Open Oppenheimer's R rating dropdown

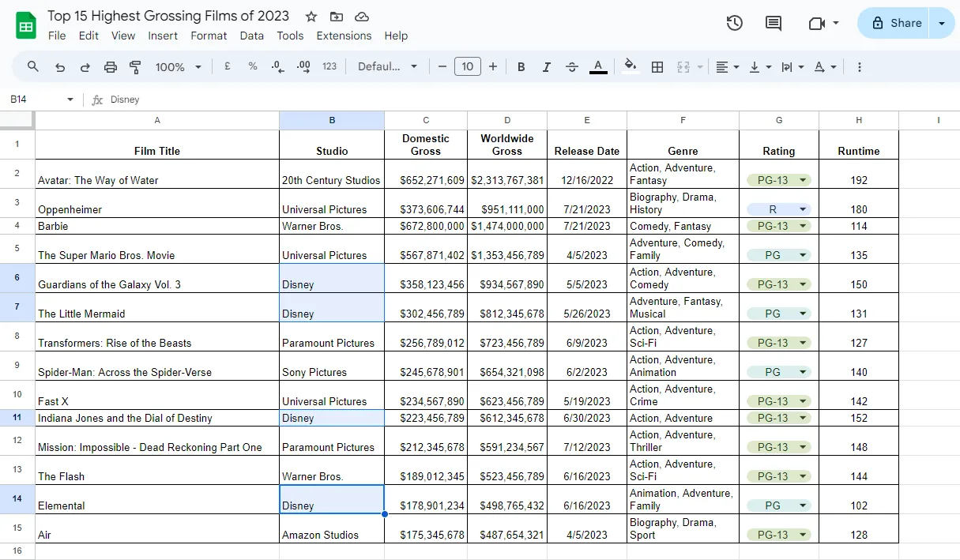click(804, 209)
